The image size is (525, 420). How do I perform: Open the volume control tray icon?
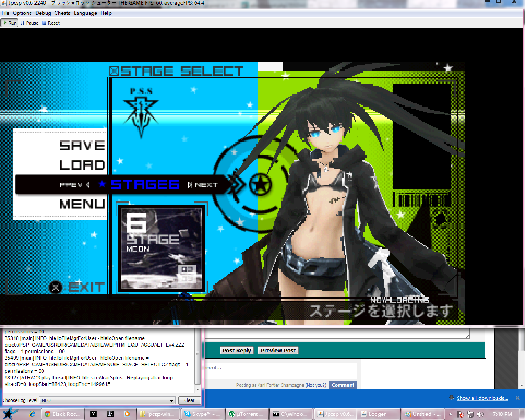(480, 414)
